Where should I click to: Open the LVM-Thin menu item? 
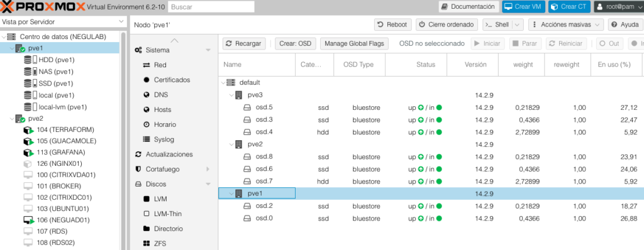point(167,214)
